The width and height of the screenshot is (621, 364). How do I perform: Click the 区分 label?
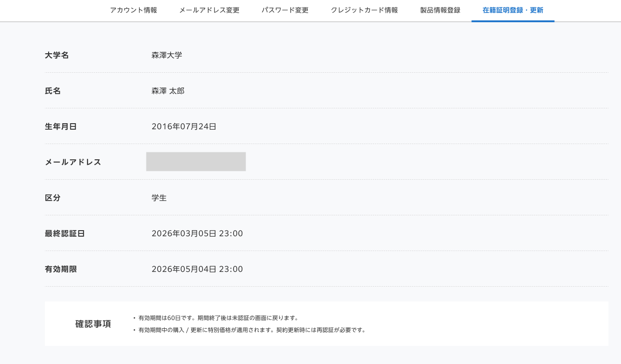53,198
